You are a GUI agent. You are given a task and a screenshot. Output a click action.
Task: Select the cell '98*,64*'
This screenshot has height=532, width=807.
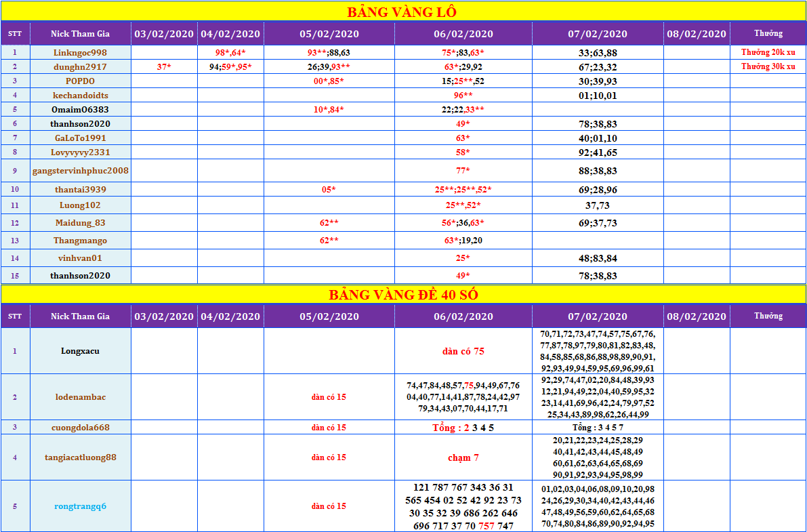230,53
